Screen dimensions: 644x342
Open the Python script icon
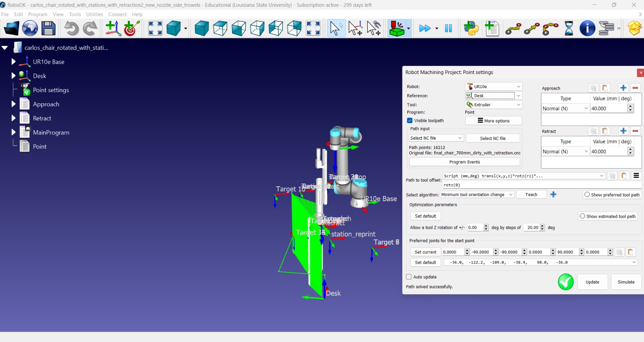[471, 29]
